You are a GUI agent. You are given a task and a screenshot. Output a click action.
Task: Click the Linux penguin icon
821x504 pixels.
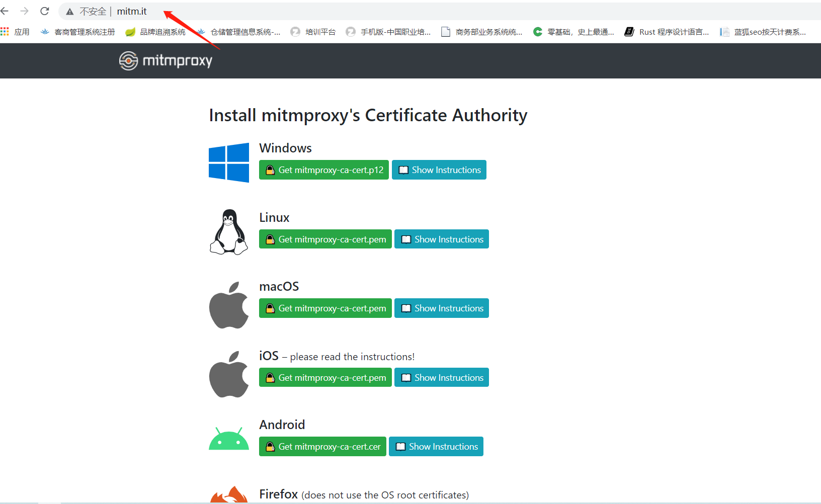tap(229, 232)
